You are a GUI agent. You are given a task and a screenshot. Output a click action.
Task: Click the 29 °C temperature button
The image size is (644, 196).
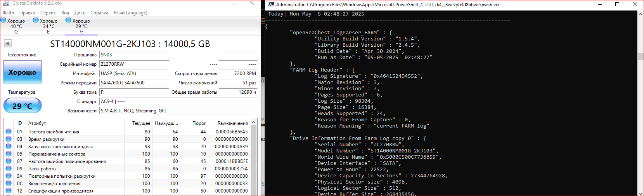point(23,106)
